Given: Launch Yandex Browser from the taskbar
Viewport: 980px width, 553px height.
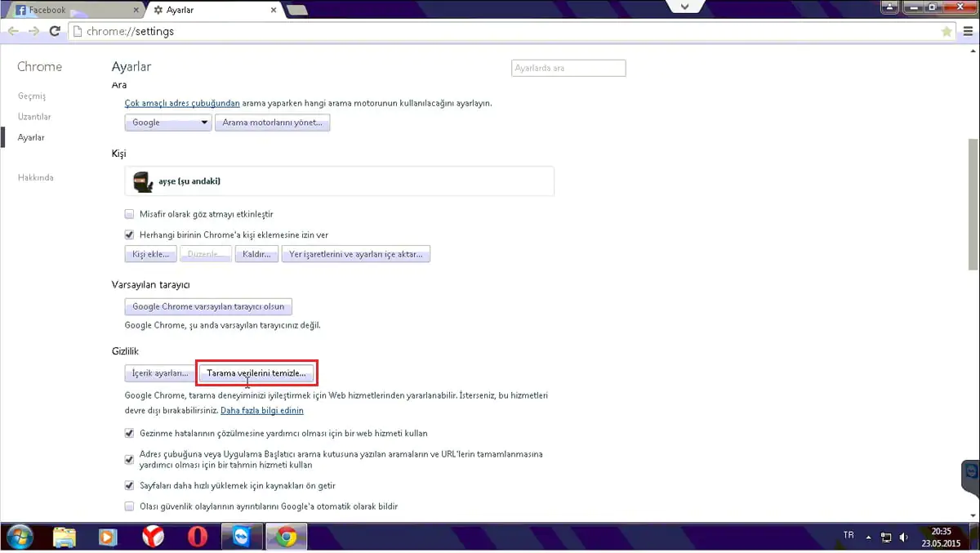Looking at the screenshot, I should [x=154, y=537].
